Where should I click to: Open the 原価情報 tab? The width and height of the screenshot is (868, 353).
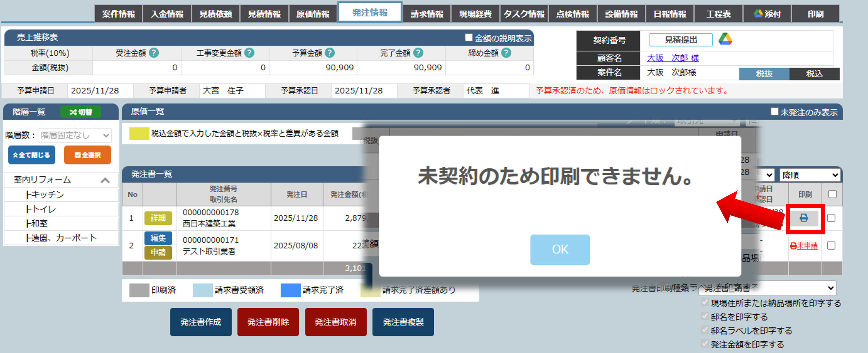pos(313,14)
